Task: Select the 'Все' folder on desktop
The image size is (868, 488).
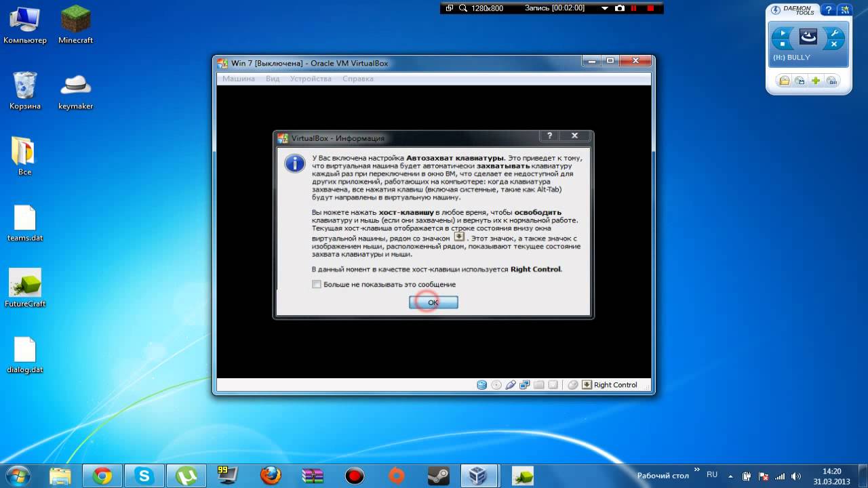Action: pyautogui.click(x=25, y=156)
